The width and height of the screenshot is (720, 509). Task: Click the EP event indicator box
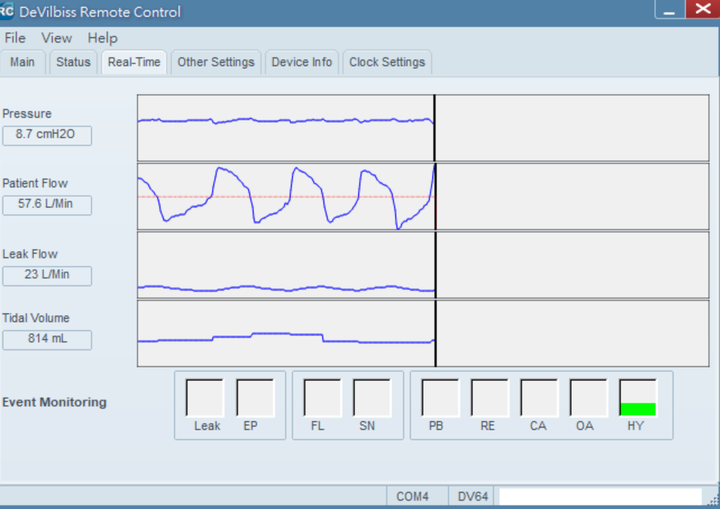click(x=254, y=398)
